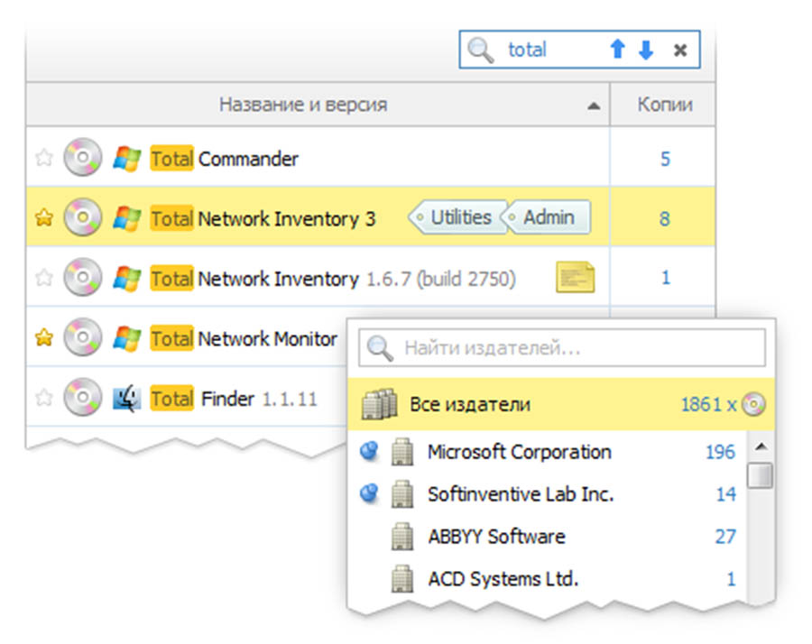This screenshot has height=644, width=812.
Task: Toggle favorite star for Total Finder
Action: 43,398
